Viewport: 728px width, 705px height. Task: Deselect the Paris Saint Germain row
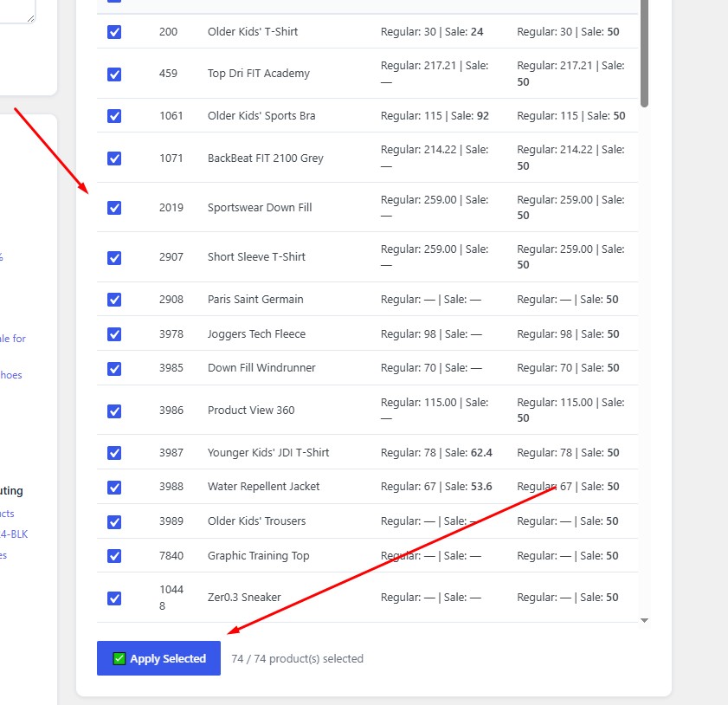tap(114, 300)
